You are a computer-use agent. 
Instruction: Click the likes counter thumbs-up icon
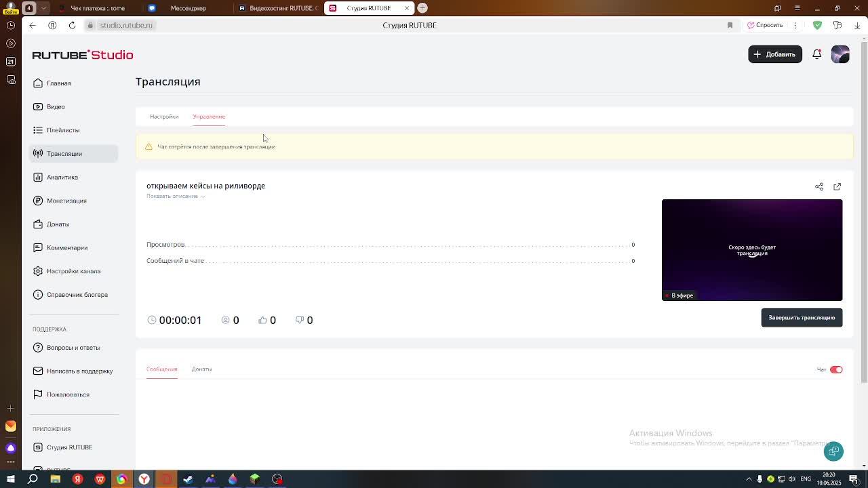tap(262, 320)
